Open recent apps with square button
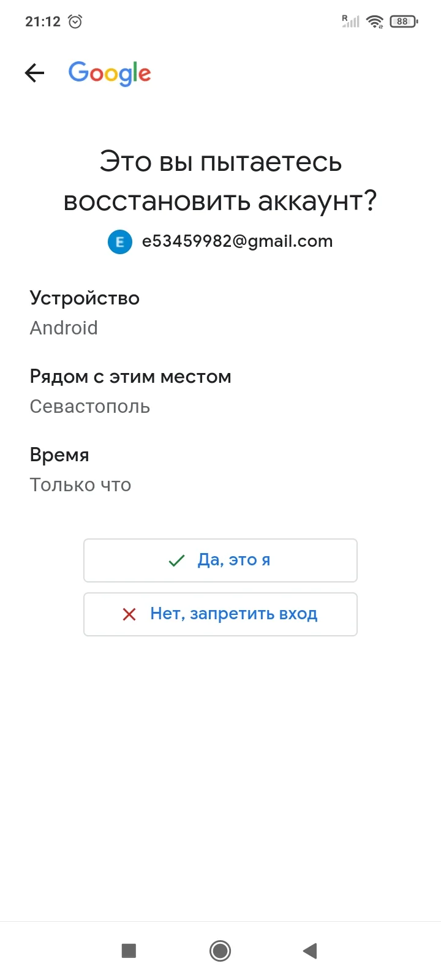 [x=129, y=951]
